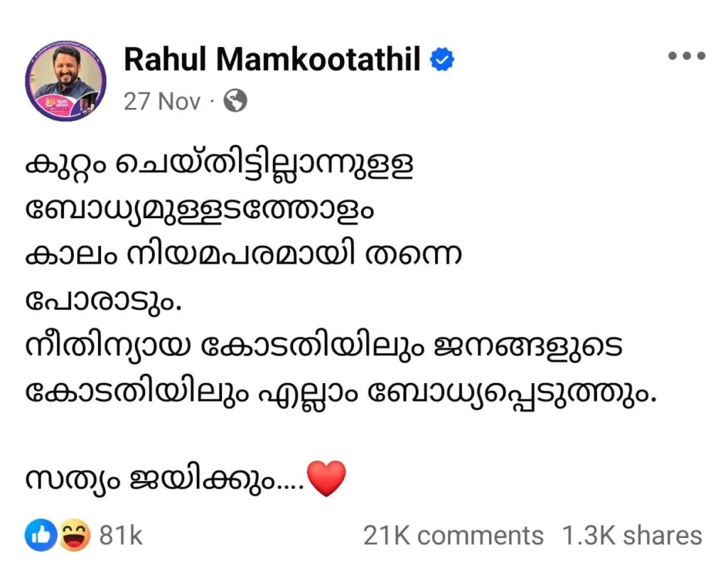The height and width of the screenshot is (575, 728).
Task: Click the word നീതിന്യായ in the post
Action: [x=107, y=347]
